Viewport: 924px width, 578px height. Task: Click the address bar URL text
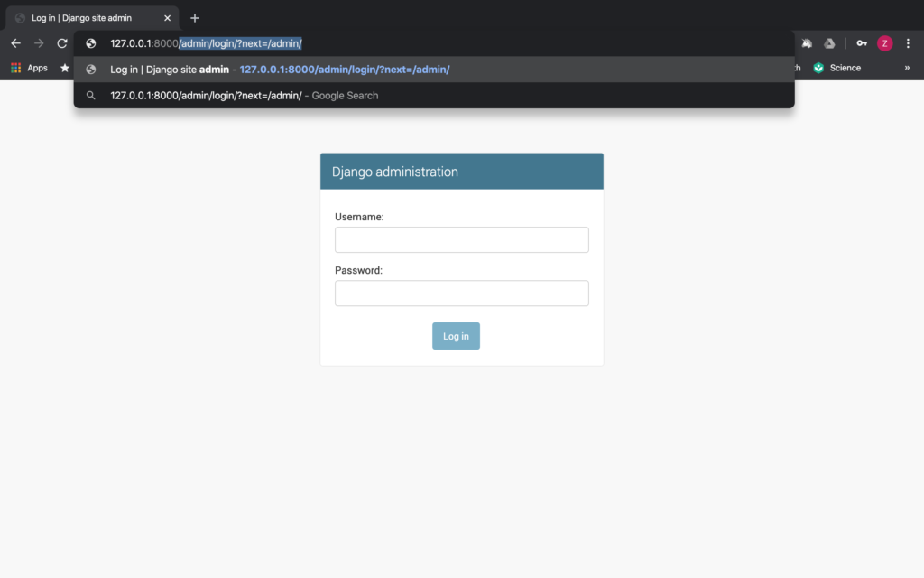tap(206, 43)
